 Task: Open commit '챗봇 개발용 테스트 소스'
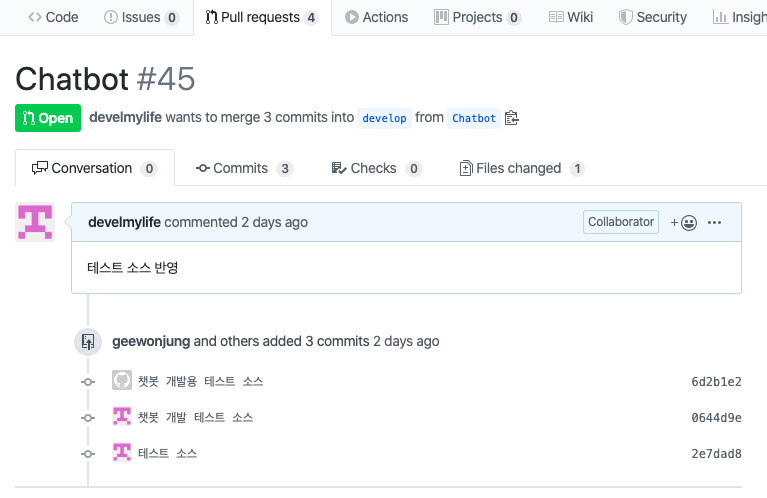(201, 381)
